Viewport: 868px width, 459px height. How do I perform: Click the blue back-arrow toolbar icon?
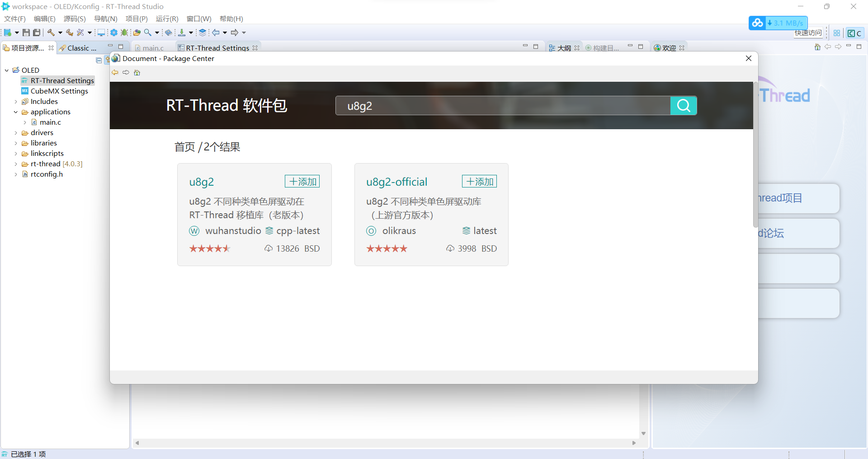(x=216, y=33)
